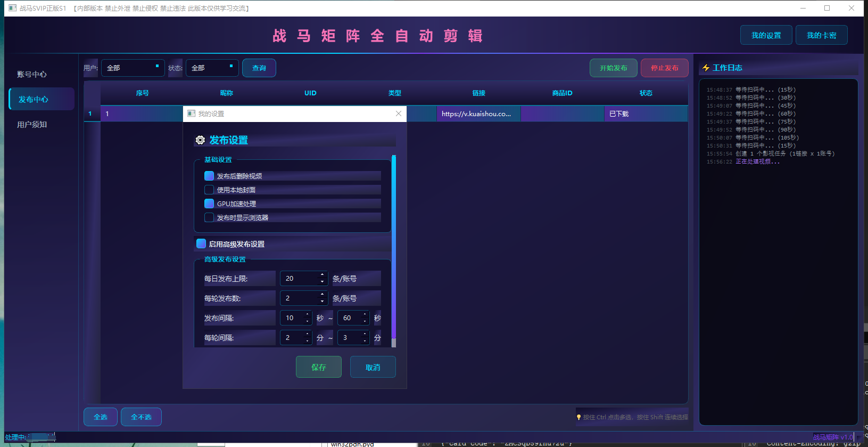This screenshot has width=868, height=447.
Task: Click 开始发布 button
Action: coord(613,68)
